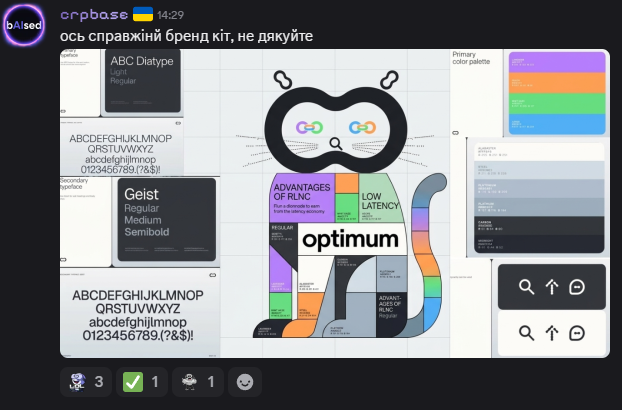The image size is (622, 410).
Task: Click the 14:29 message timestamp
Action: click(x=170, y=15)
